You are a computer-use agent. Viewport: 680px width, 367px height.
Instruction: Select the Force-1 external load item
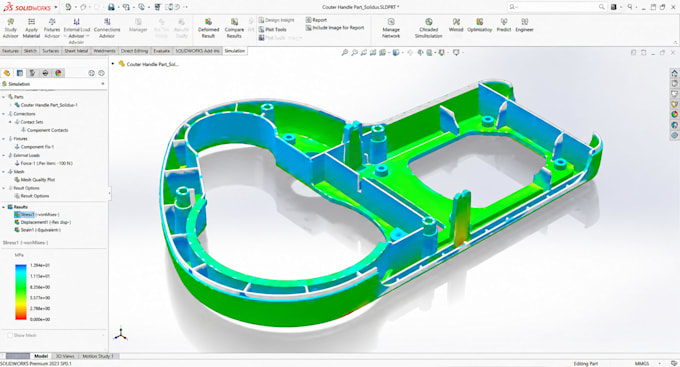click(43, 164)
